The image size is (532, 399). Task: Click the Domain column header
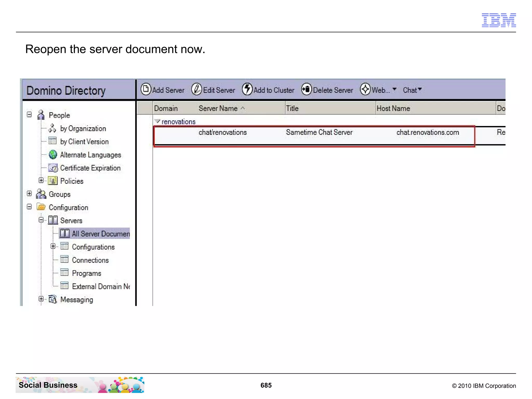coord(166,108)
